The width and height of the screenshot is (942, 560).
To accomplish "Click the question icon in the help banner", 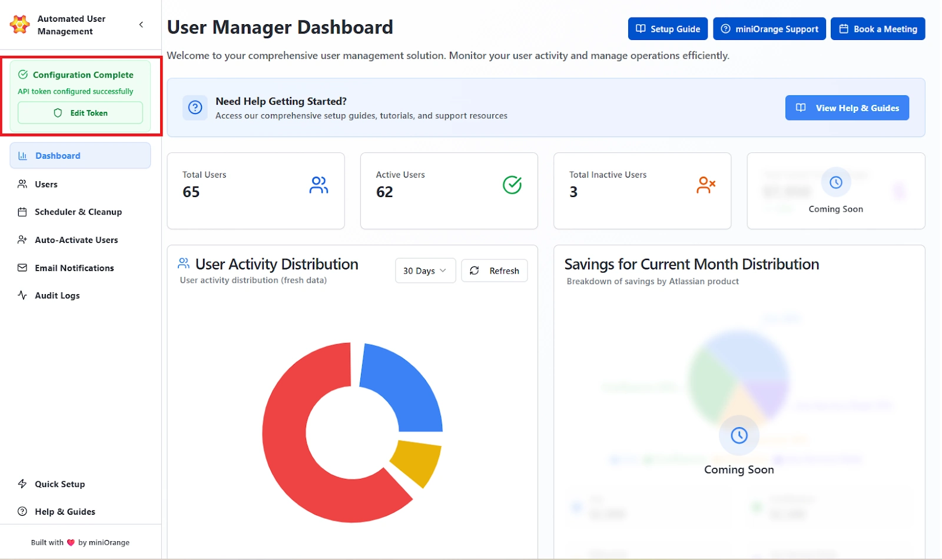I will coord(195,108).
